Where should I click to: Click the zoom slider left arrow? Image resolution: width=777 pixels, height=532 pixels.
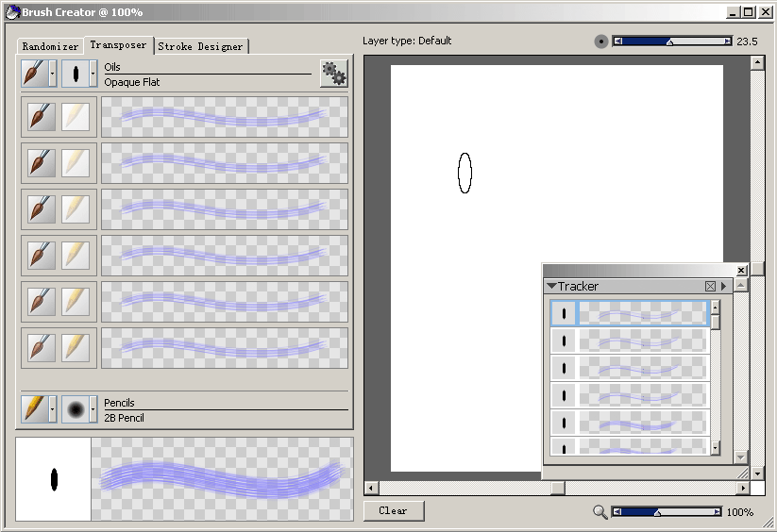[x=616, y=511]
